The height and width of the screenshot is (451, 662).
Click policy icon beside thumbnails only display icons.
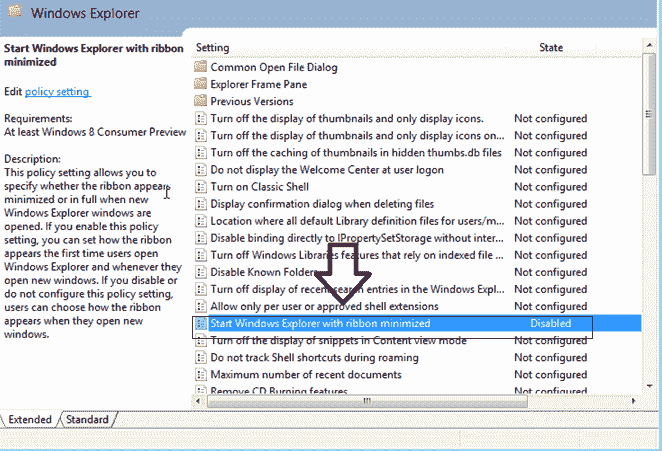pos(201,118)
